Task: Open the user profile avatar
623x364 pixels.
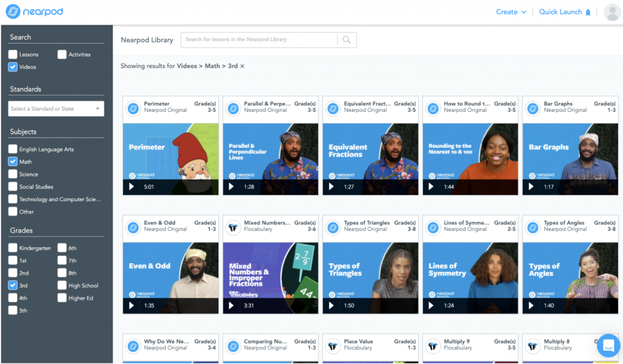Action: click(612, 12)
